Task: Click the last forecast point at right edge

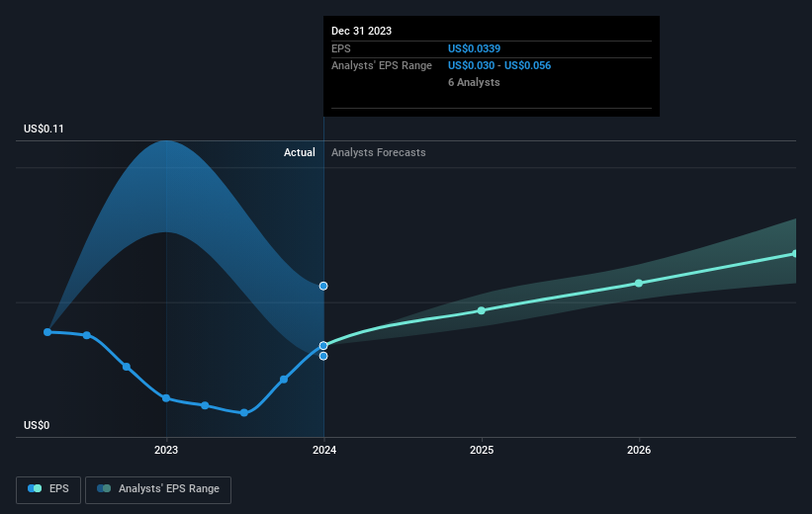Action: point(795,254)
